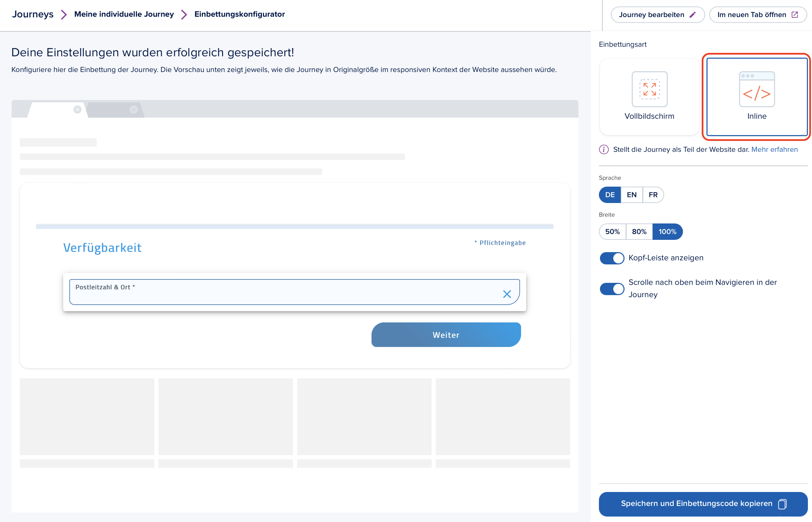Click Journey bearbeiten button
812x522 pixels.
(658, 15)
